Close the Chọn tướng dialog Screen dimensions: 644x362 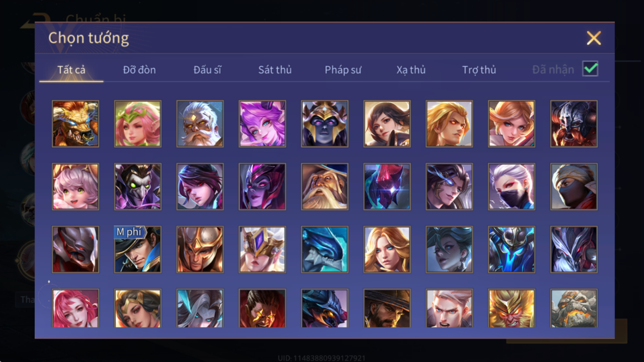coord(594,38)
